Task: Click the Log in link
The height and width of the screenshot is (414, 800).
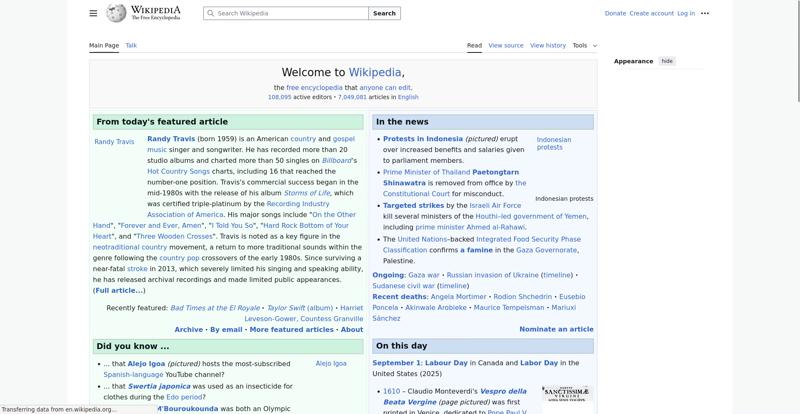Action: pos(686,13)
